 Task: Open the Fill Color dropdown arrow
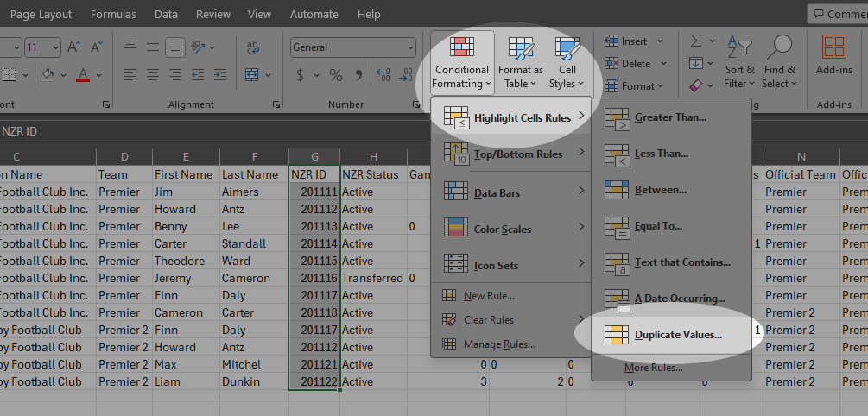tap(62, 75)
